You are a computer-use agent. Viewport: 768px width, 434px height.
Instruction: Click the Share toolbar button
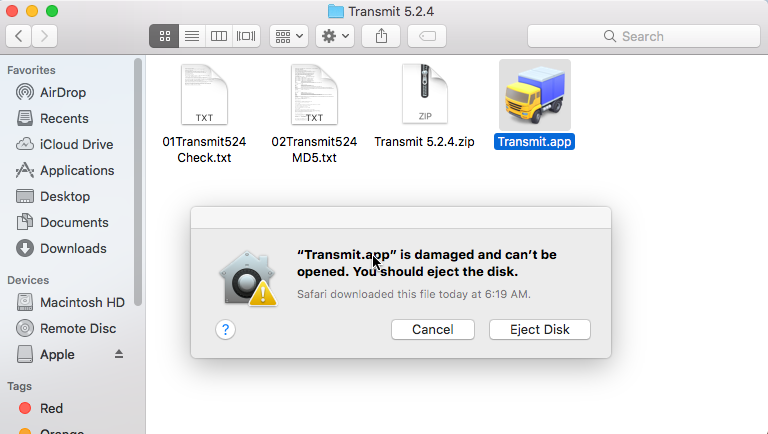pyautogui.click(x=381, y=36)
